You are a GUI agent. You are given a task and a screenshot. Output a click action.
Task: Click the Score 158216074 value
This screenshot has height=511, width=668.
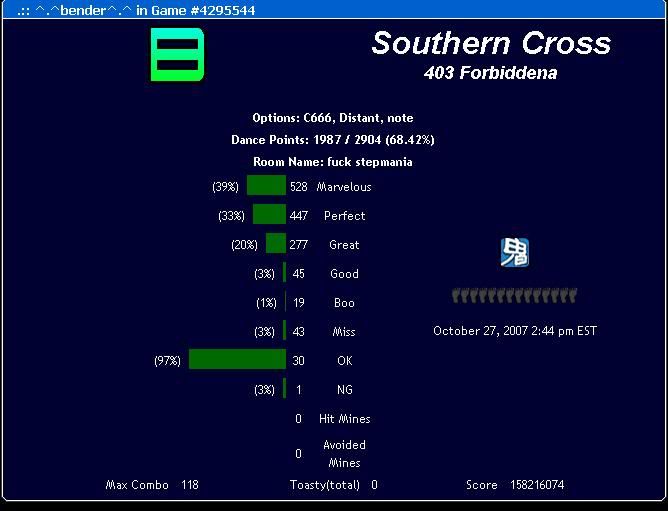537,485
